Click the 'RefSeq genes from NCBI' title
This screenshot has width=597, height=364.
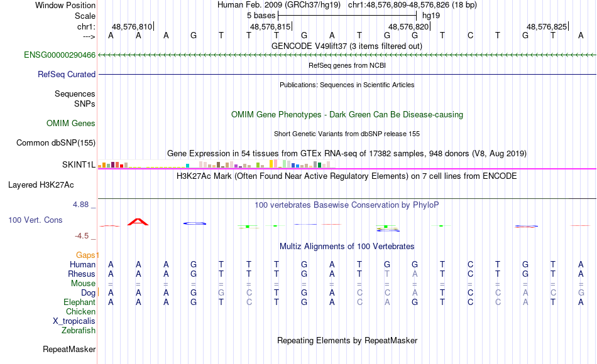tap(347, 65)
